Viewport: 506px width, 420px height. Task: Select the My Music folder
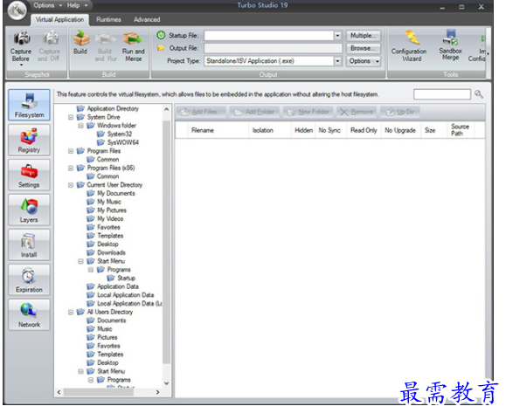[x=109, y=202]
